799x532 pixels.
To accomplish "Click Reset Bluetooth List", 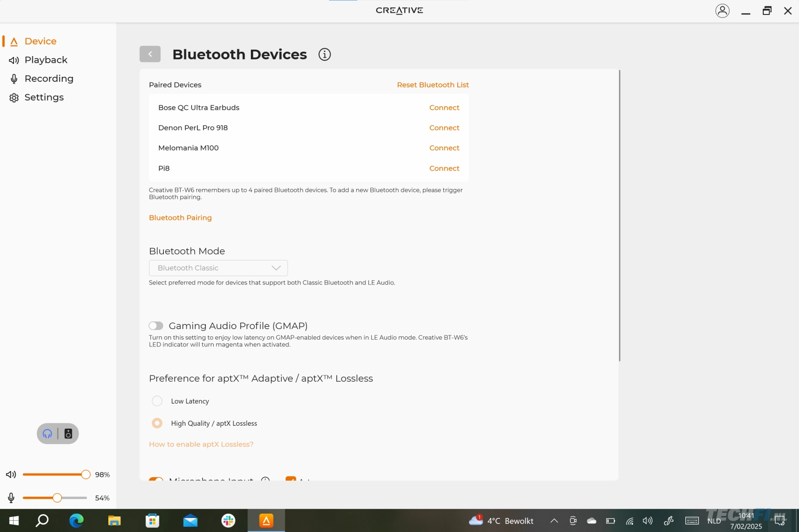I will tap(433, 85).
